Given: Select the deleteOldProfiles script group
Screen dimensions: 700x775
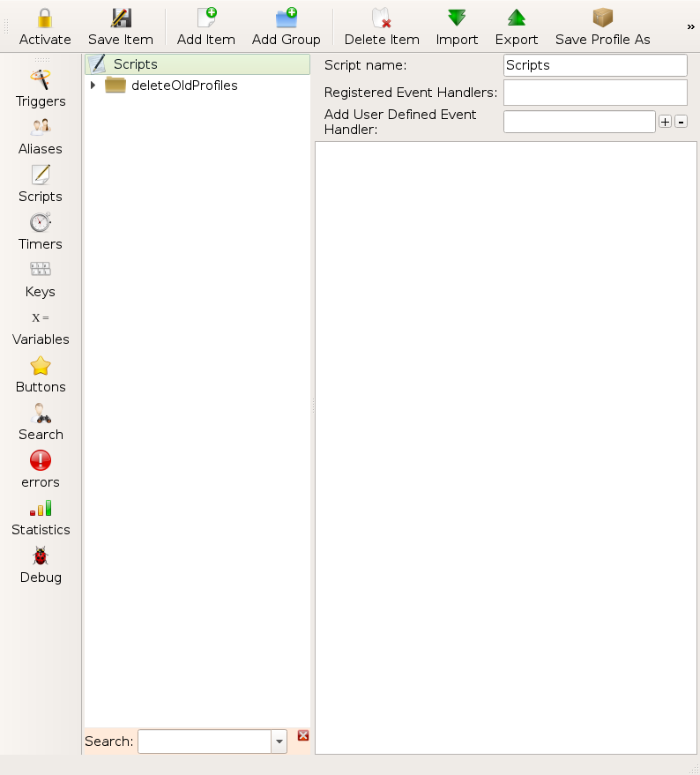Looking at the screenshot, I should [184, 85].
